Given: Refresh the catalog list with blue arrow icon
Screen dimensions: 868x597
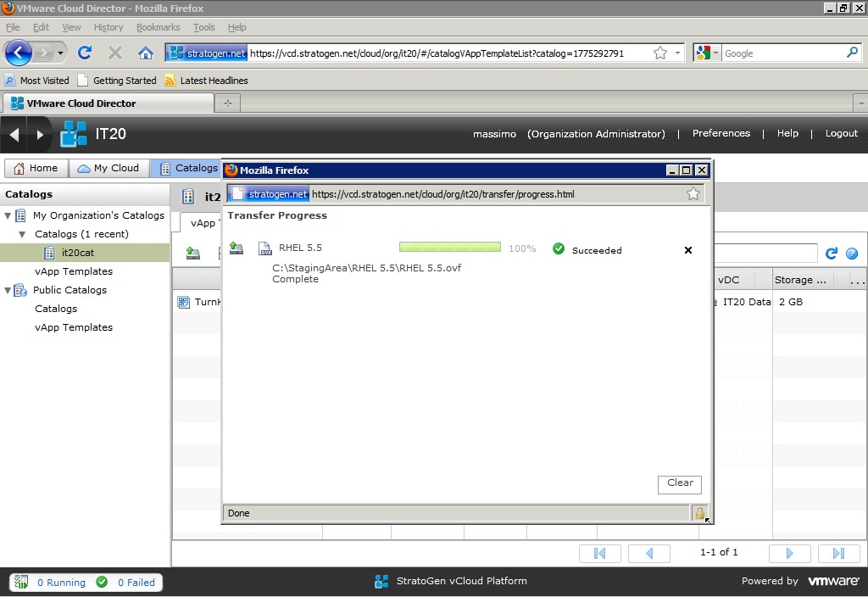Looking at the screenshot, I should tap(831, 253).
